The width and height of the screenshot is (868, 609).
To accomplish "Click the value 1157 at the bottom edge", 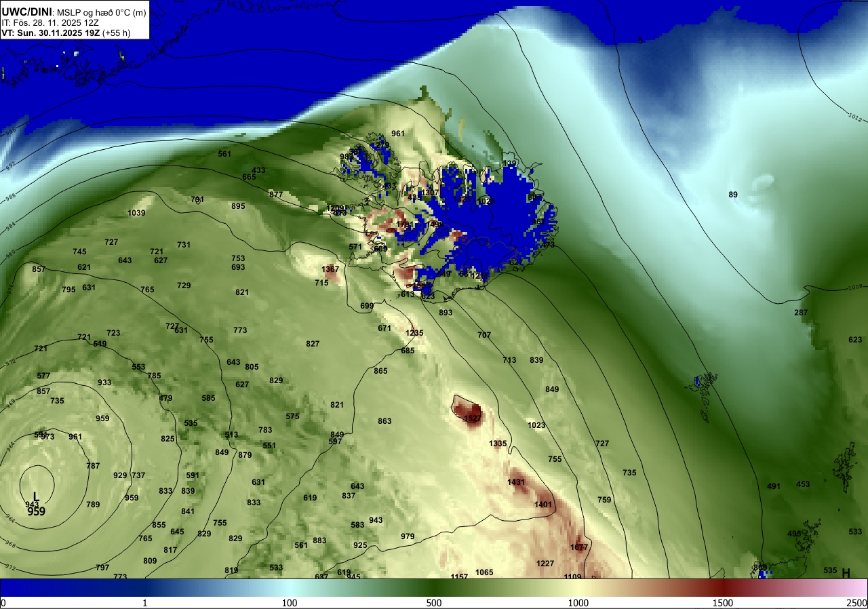I will coord(459,576).
